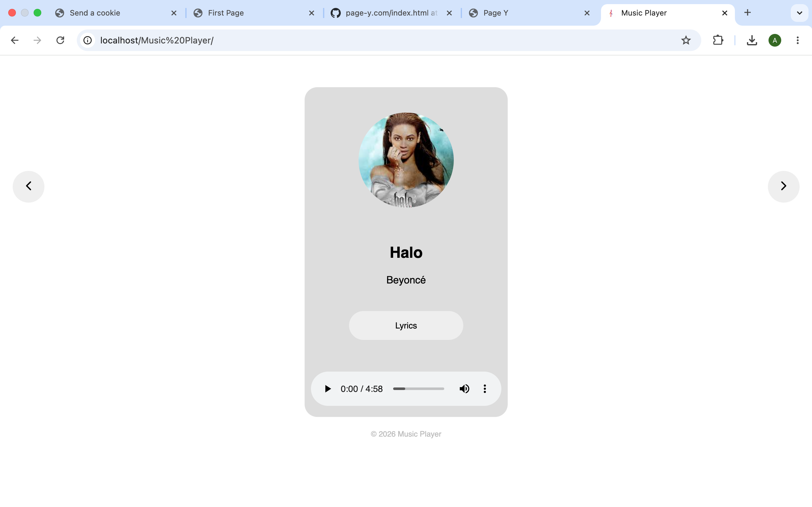Screen dimensions: 812x507
Task: Open the Downloads icon in the toolbar
Action: (x=752, y=40)
